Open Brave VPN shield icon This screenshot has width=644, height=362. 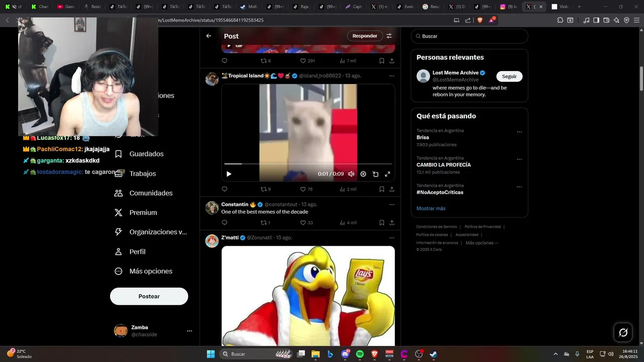[626, 20]
